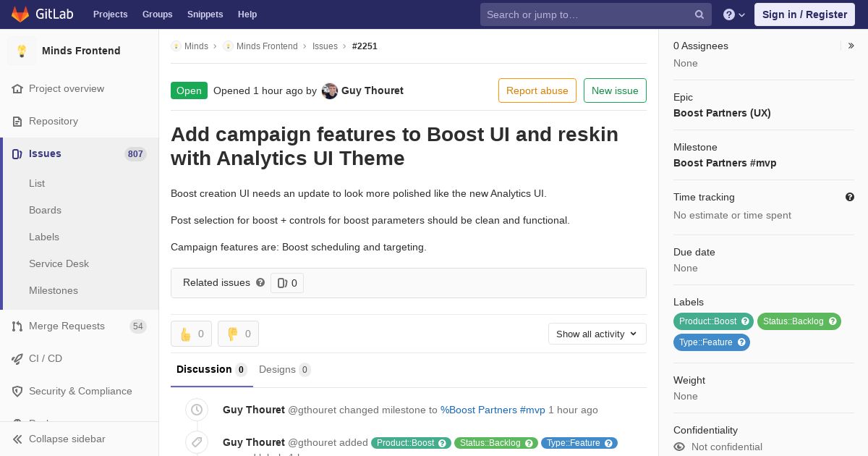The height and width of the screenshot is (456, 868).
Task: Collapse the right sidebar with the double chevron
Action: coord(851,46)
